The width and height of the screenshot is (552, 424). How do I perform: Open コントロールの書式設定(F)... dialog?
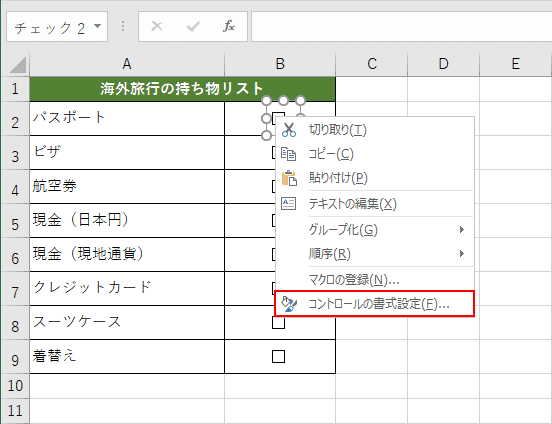pyautogui.click(x=374, y=304)
